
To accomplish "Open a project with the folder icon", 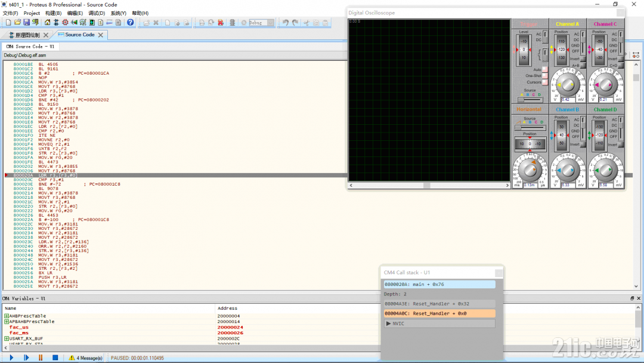I will tap(17, 23).
